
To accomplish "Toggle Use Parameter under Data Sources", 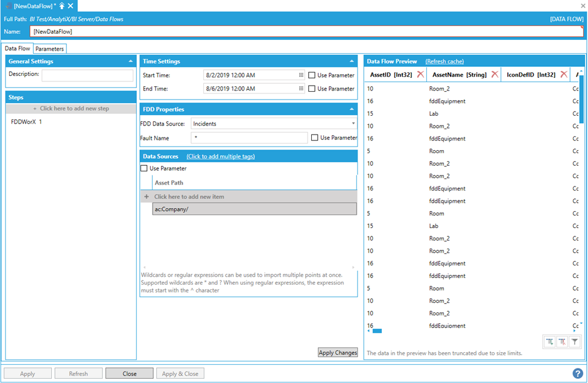I will point(144,168).
